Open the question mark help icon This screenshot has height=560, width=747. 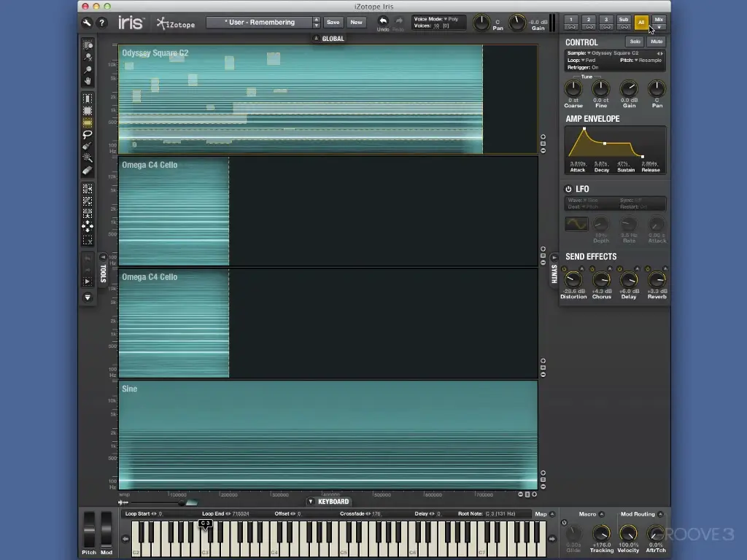click(x=101, y=23)
